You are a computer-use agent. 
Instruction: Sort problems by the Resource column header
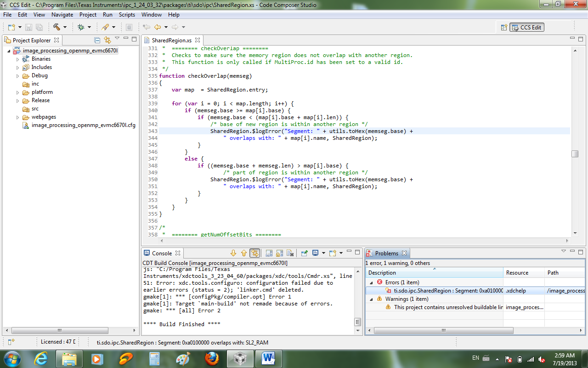click(524, 273)
